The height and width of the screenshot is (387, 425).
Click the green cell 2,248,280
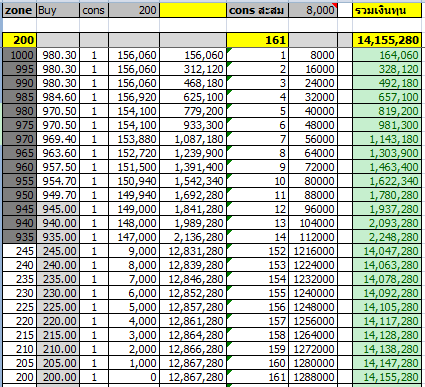tap(387, 237)
